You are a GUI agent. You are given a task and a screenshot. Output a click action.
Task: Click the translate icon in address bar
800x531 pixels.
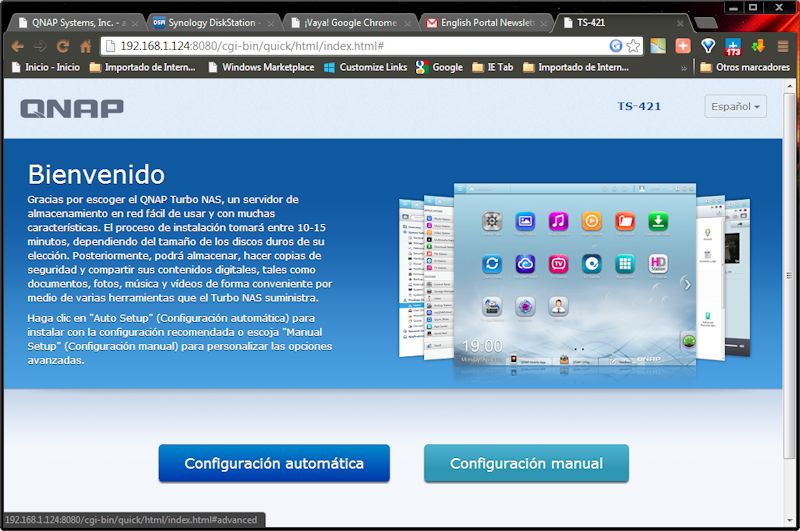point(616,46)
